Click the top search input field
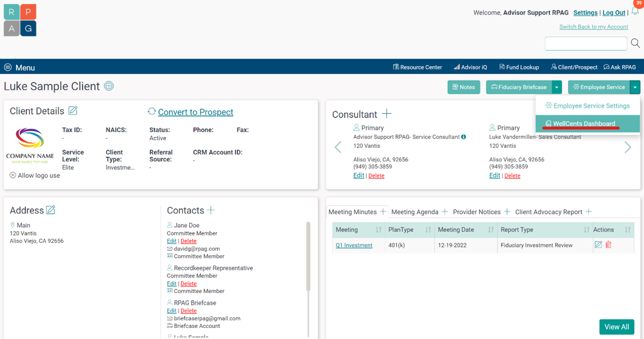644x339 pixels. tap(586, 43)
